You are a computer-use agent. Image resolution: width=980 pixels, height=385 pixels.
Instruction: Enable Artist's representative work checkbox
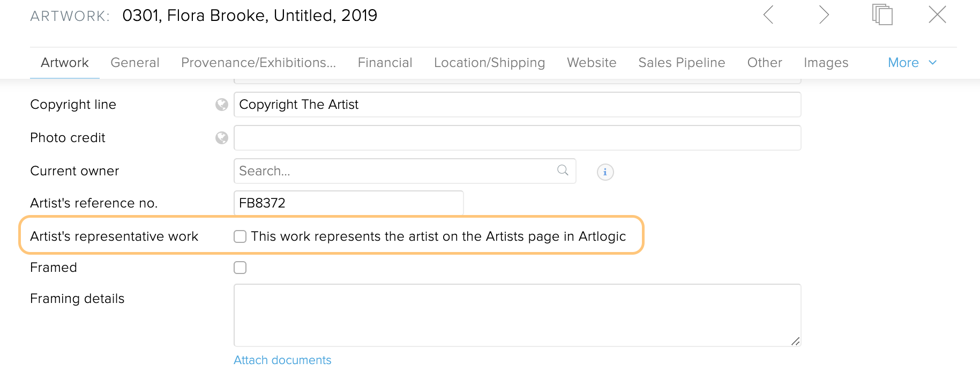[x=240, y=236]
